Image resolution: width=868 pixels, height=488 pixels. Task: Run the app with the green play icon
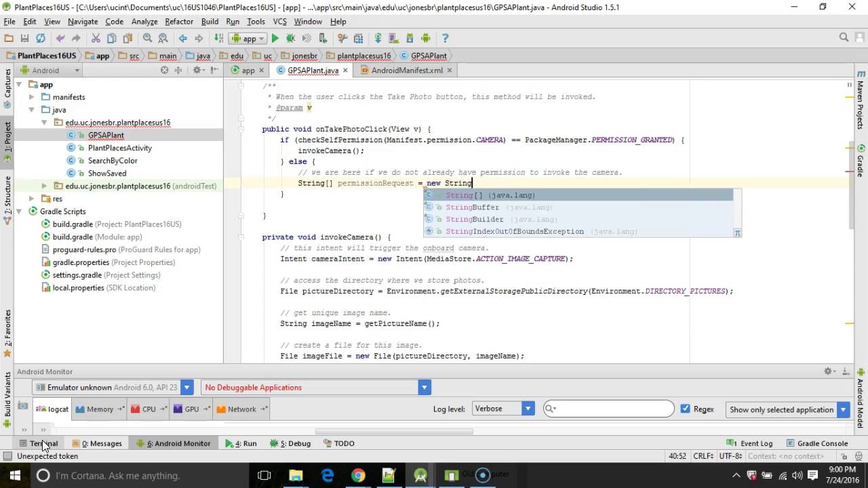(275, 39)
